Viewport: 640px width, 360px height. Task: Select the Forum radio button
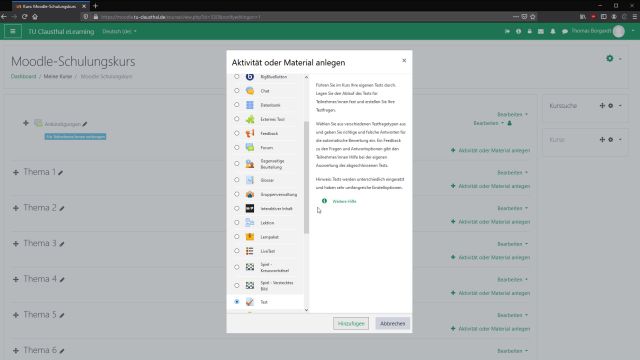[x=237, y=147]
